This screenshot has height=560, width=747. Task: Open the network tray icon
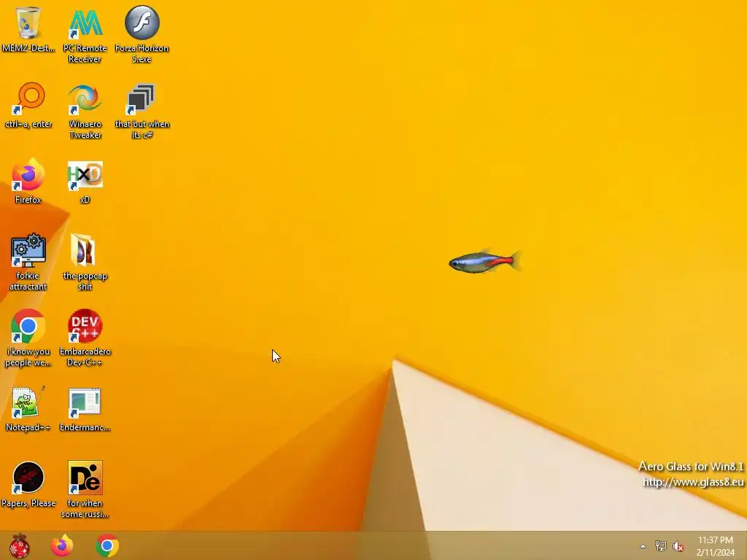pyautogui.click(x=661, y=545)
